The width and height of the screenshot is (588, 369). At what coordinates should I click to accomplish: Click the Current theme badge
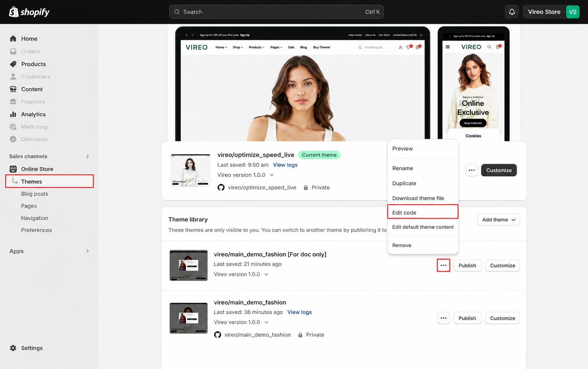pos(319,155)
